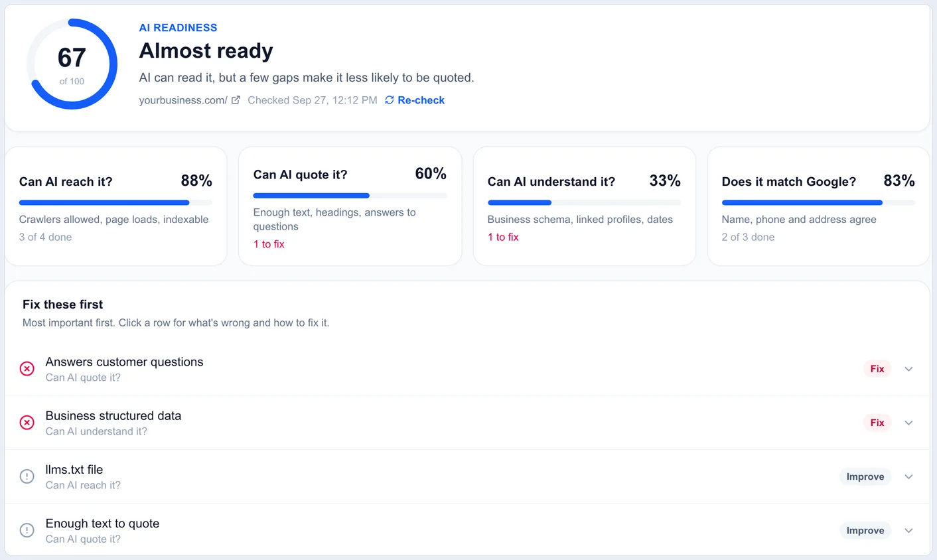Click the 3 of 4 done text

click(x=45, y=237)
